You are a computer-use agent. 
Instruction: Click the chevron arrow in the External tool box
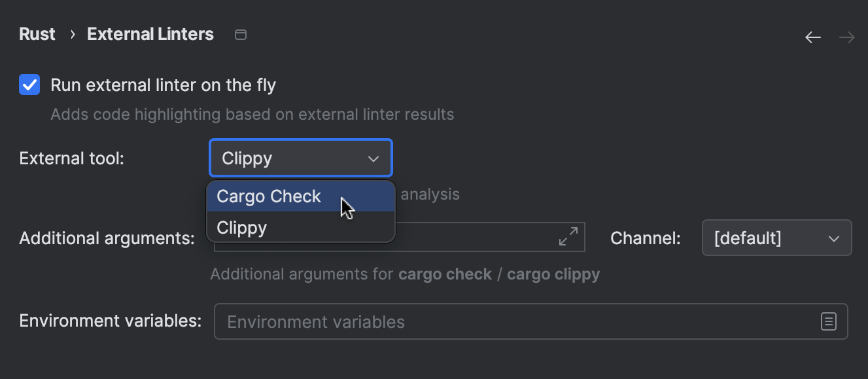click(373, 158)
